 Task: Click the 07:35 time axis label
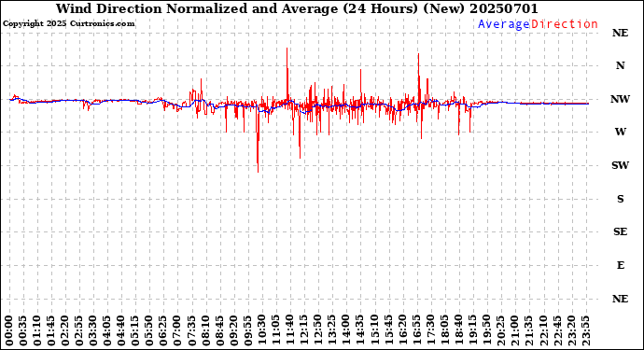coord(191,331)
